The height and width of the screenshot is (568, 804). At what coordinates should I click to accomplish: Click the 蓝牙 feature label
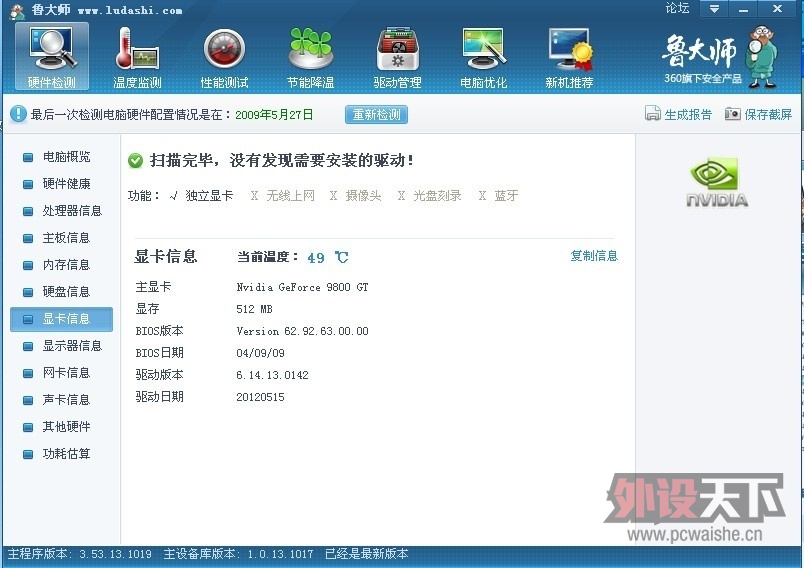[x=506, y=195]
